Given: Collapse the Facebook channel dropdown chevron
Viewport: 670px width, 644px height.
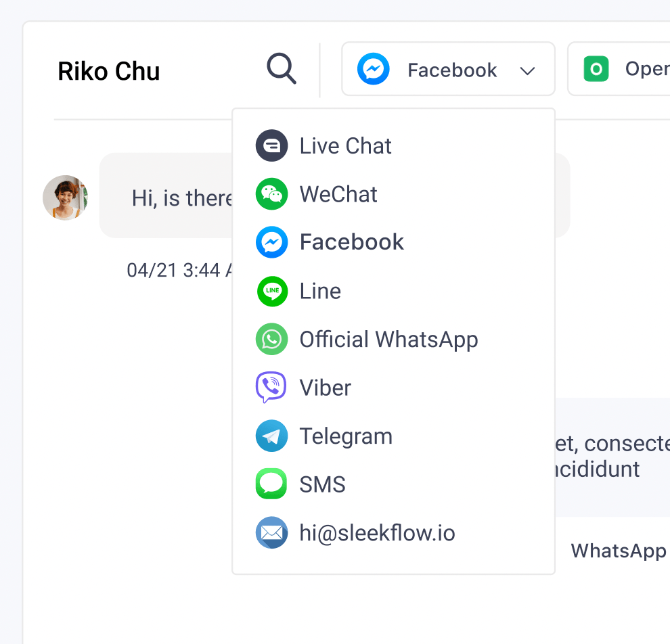Looking at the screenshot, I should pyautogui.click(x=528, y=71).
